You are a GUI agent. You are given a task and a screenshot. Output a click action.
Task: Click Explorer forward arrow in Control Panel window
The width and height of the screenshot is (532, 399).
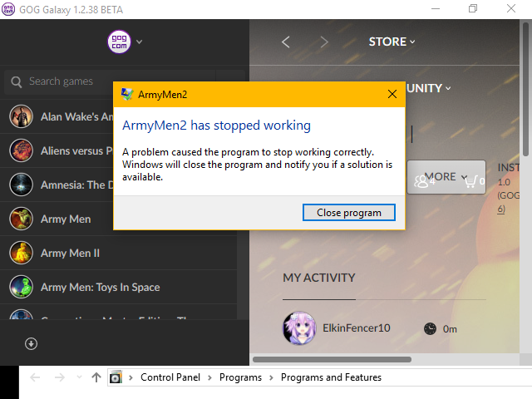click(x=59, y=377)
